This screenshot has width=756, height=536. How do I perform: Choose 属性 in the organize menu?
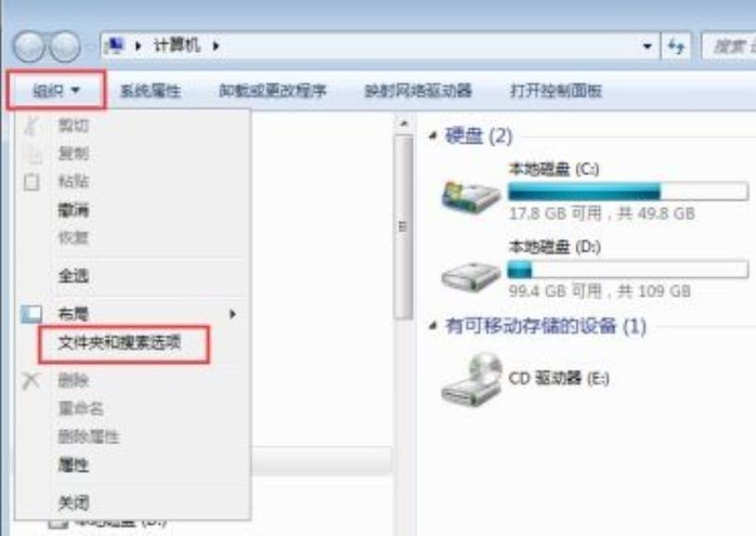point(74,465)
